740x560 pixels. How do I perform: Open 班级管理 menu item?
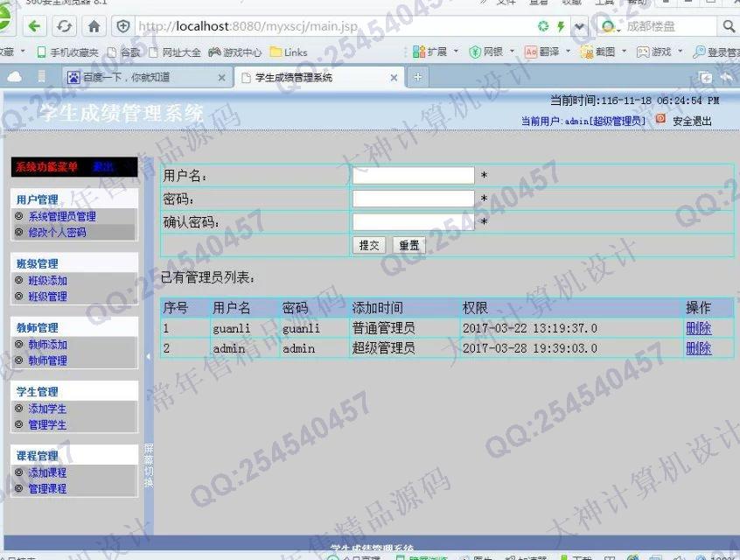[x=47, y=297]
